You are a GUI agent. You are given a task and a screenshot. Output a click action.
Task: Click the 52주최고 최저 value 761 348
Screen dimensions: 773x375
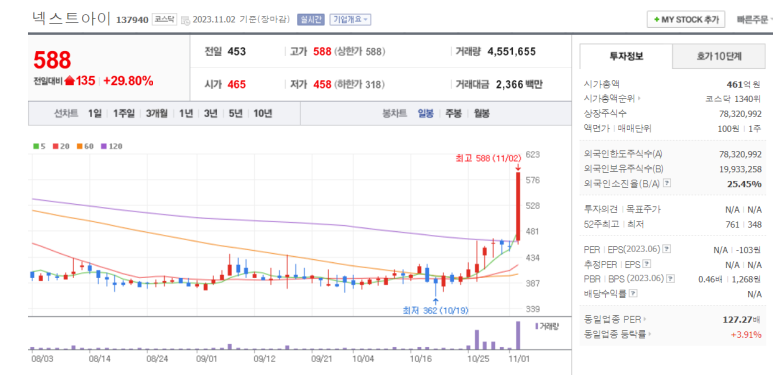click(743, 224)
